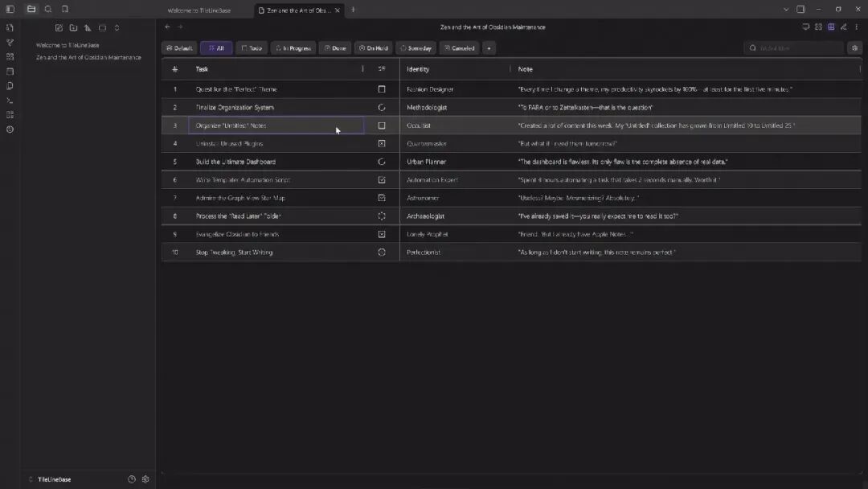Click the status column header icon
The height and width of the screenshot is (489, 868).
click(x=382, y=68)
